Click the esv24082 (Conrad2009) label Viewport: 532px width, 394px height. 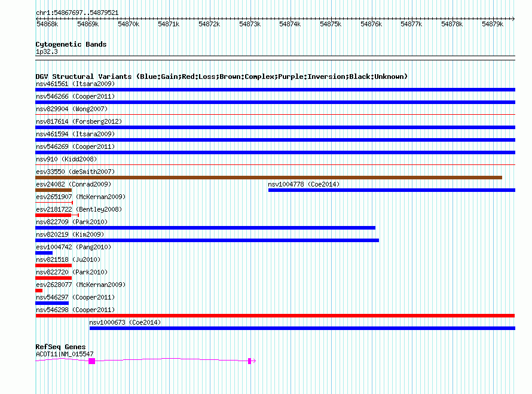point(74,184)
